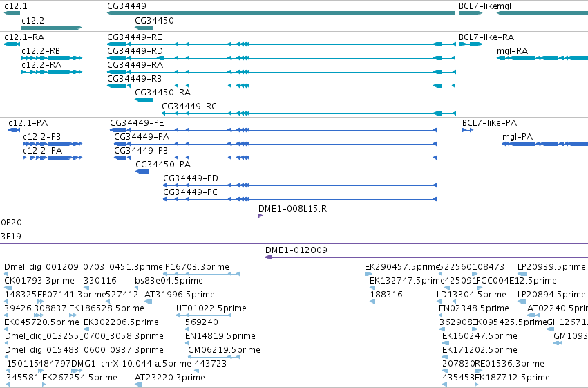Select the c12.2-RA transcript
588x388 pixels.
[52, 72]
